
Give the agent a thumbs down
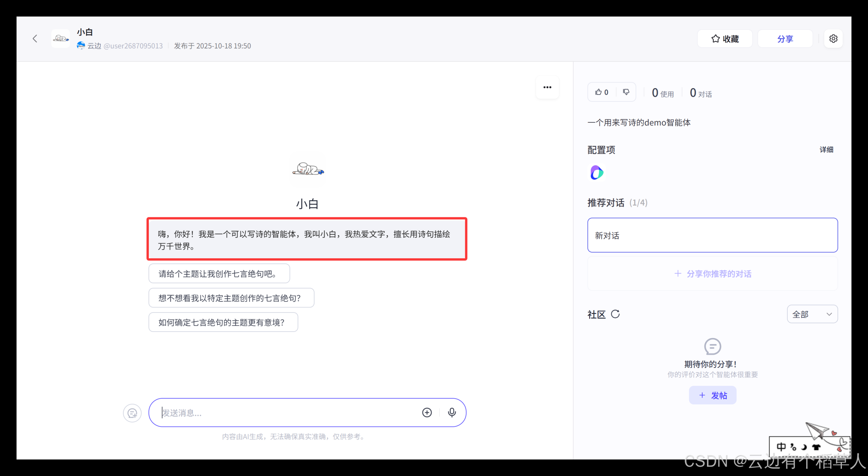coord(626,92)
